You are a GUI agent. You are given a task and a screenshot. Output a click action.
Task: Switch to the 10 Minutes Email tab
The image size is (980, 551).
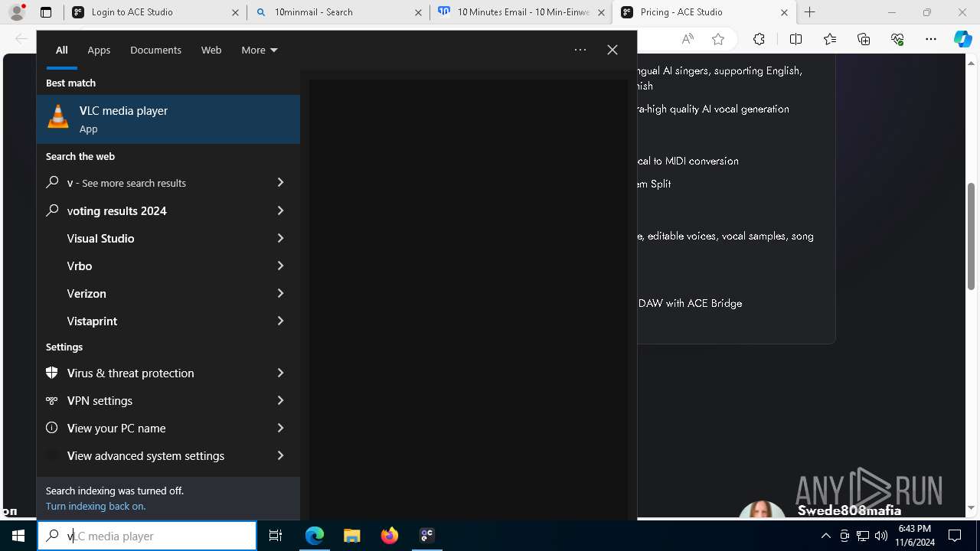(521, 12)
